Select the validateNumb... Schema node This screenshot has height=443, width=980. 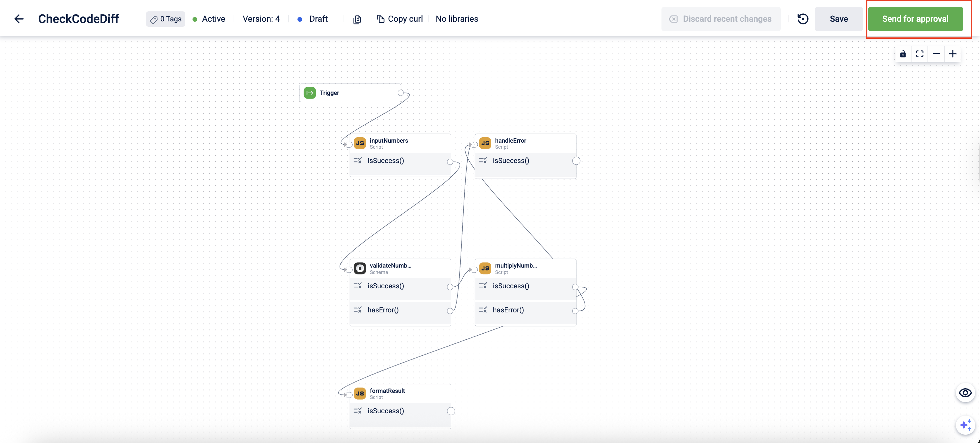click(399, 269)
